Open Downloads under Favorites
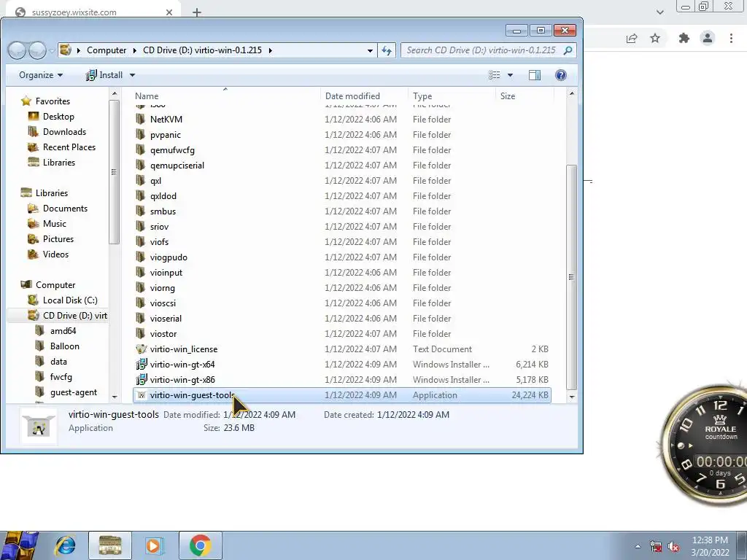747x560 pixels. click(64, 132)
